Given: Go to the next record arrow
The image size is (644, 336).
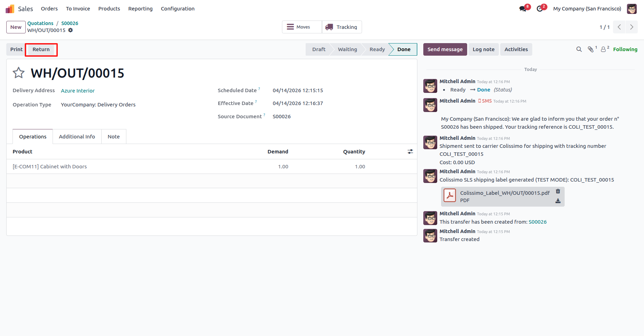Looking at the screenshot, I should (x=632, y=27).
